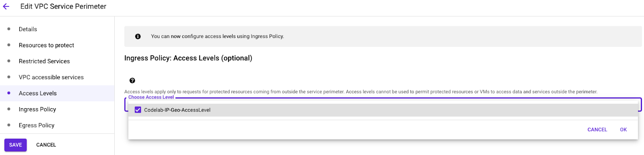Screen dimensions: 644x155
Task: Go to VPC accessible services
Action: click(51, 77)
